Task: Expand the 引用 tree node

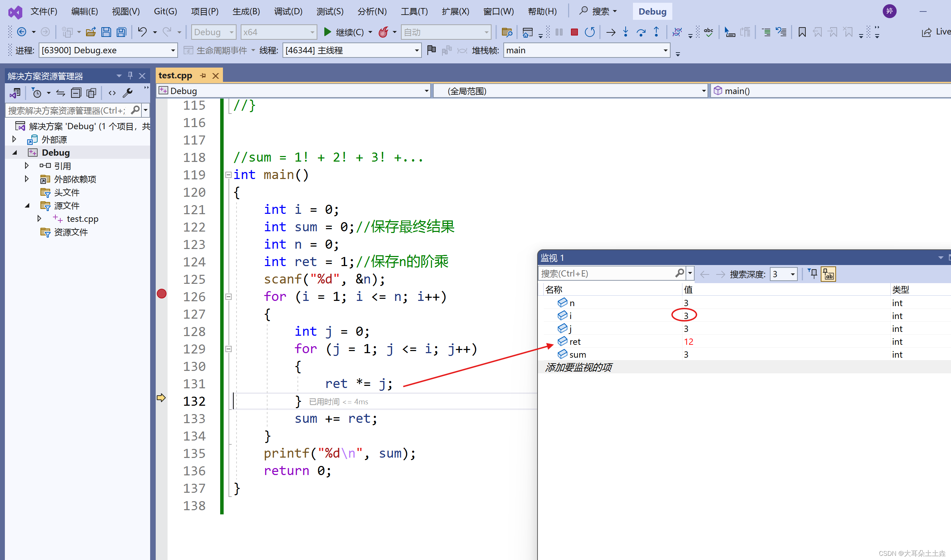Action: pos(26,166)
